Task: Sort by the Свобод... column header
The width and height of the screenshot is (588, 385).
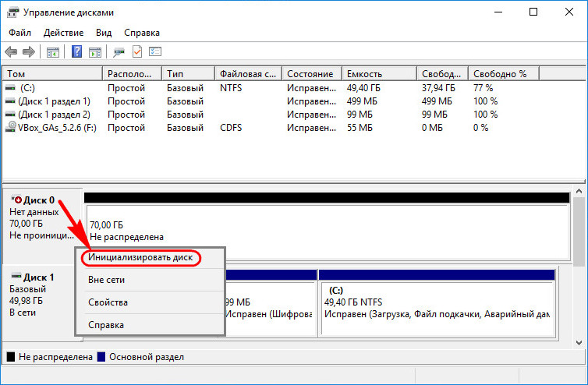Action: click(x=442, y=74)
